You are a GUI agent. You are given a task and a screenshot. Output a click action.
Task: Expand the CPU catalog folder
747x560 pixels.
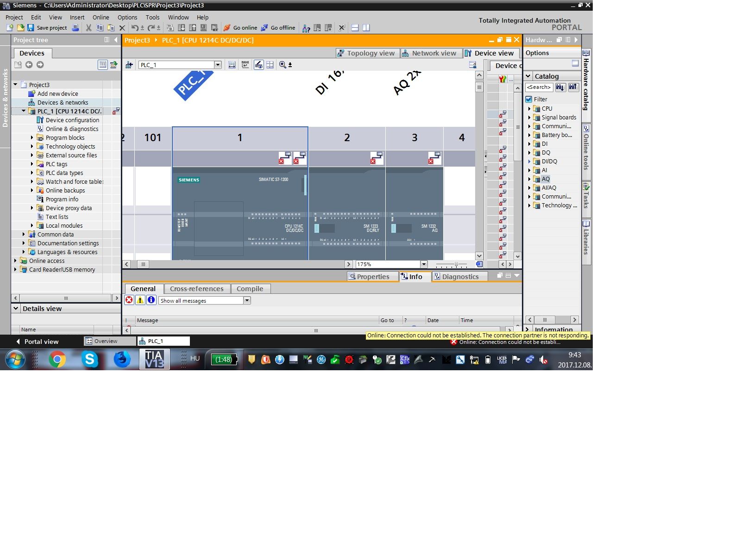point(529,109)
